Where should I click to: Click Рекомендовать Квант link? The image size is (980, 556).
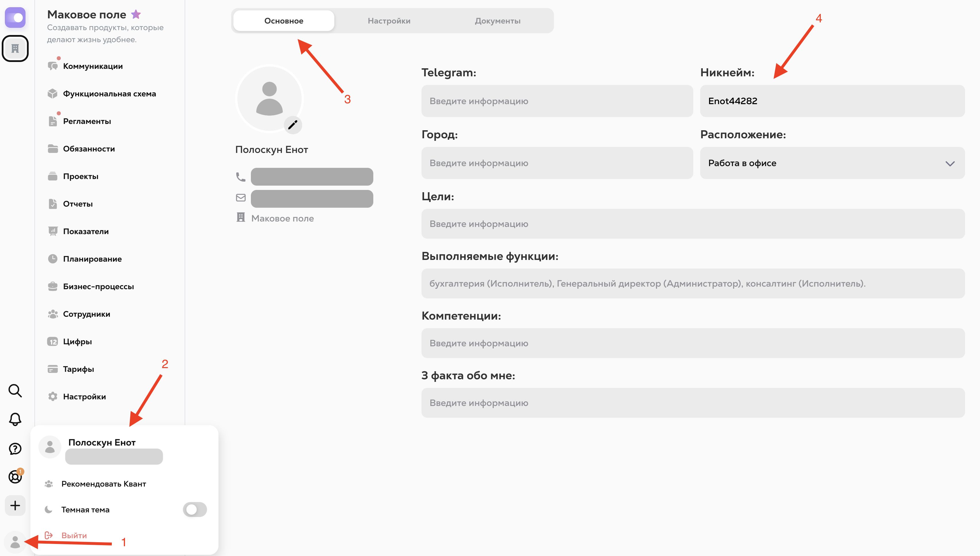(104, 484)
